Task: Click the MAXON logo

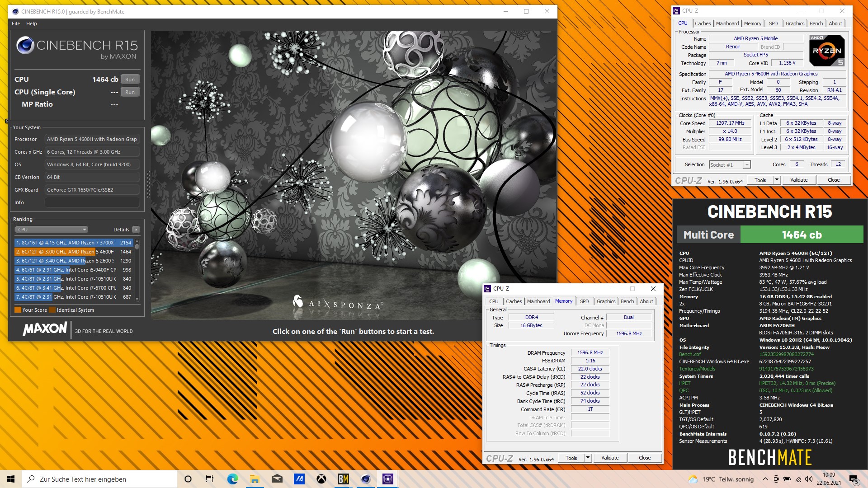Action: click(45, 329)
